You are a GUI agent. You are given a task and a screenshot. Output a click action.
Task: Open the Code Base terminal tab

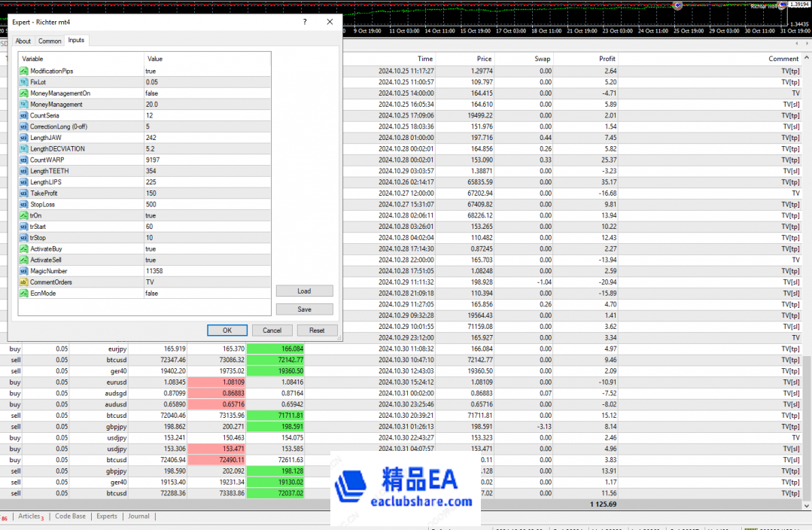click(x=70, y=516)
